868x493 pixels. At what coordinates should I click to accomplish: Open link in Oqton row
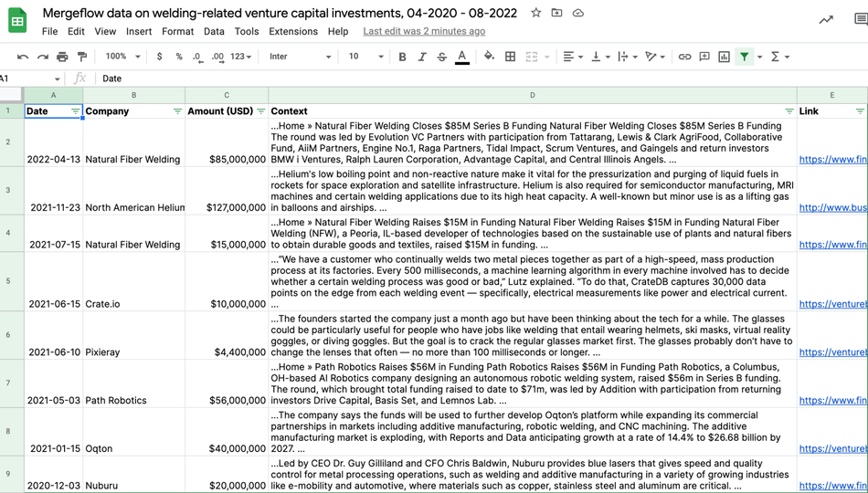coord(832,448)
